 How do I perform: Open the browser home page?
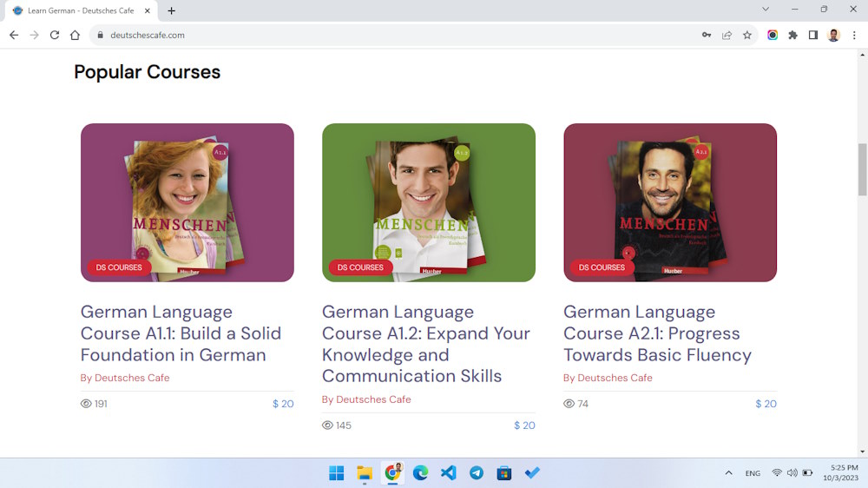pyautogui.click(x=75, y=35)
